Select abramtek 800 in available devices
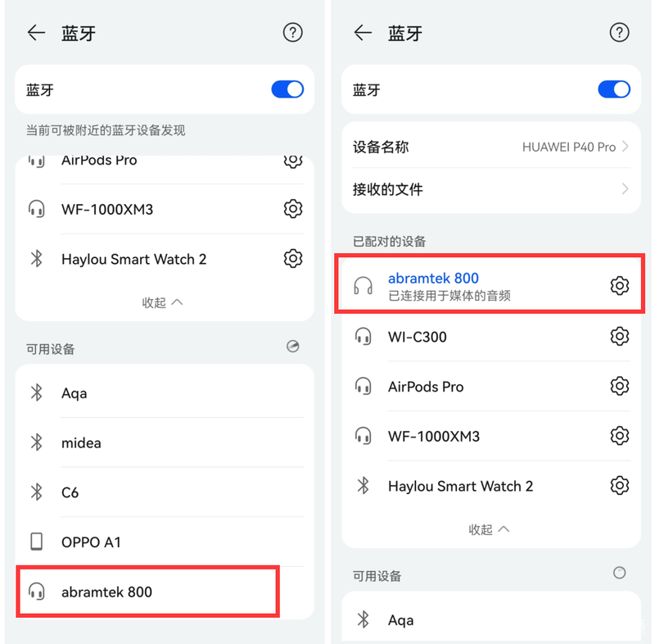 148,592
